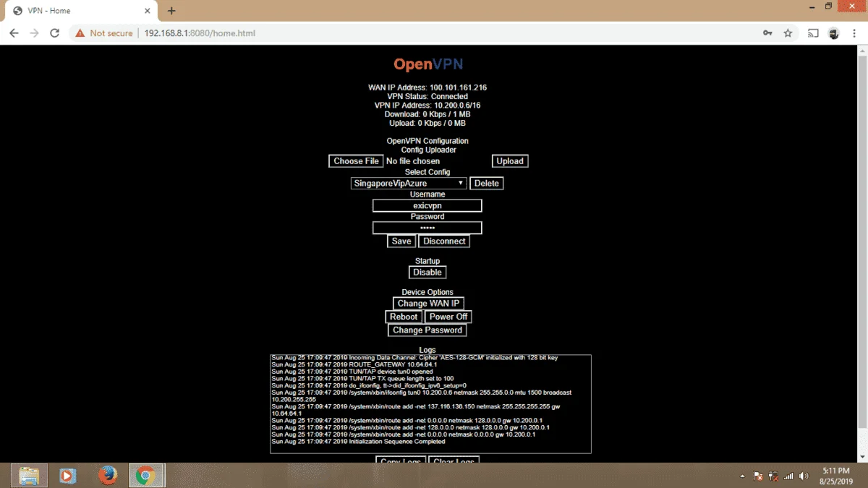Screen dimensions: 868x488
Task: Click the address bar URL
Action: coord(200,33)
